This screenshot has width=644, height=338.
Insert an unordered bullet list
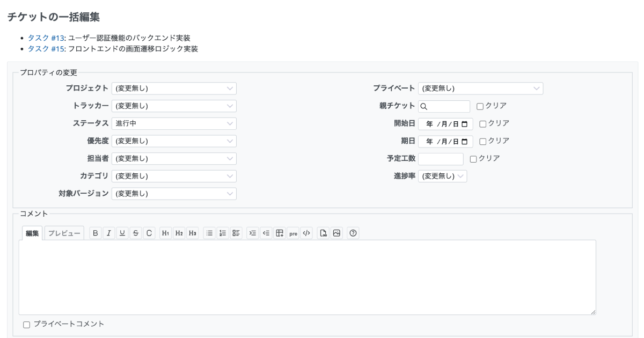210,233
